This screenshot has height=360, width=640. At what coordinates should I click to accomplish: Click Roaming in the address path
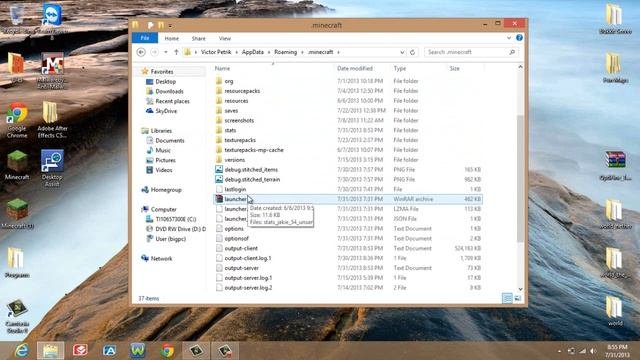(x=285, y=52)
